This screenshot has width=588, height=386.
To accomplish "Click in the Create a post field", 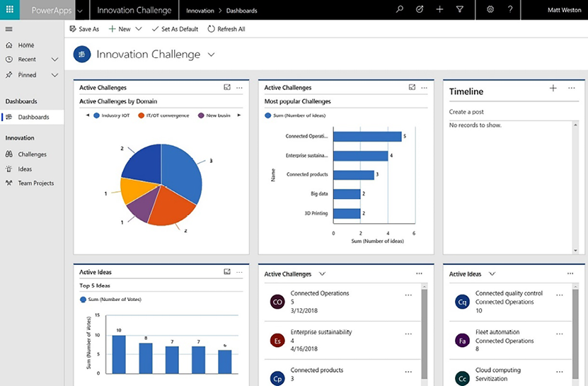I will 514,112.
